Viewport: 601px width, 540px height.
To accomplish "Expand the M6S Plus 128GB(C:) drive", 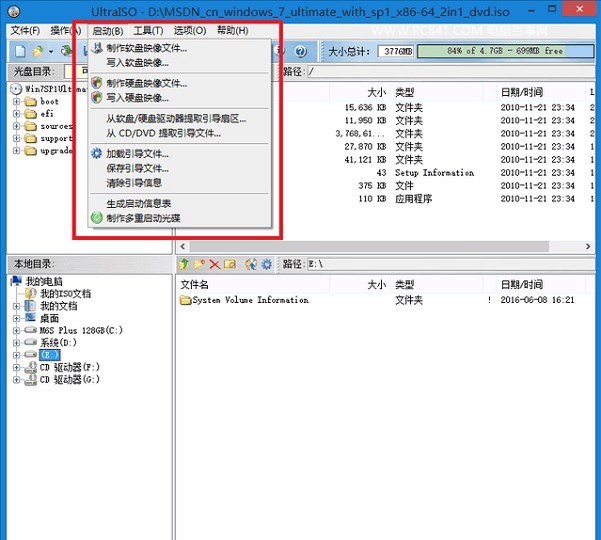I will (x=16, y=330).
